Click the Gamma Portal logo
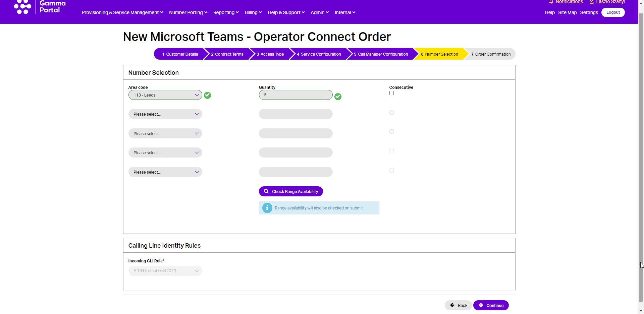Screen dimensions: 644x314 40,7
